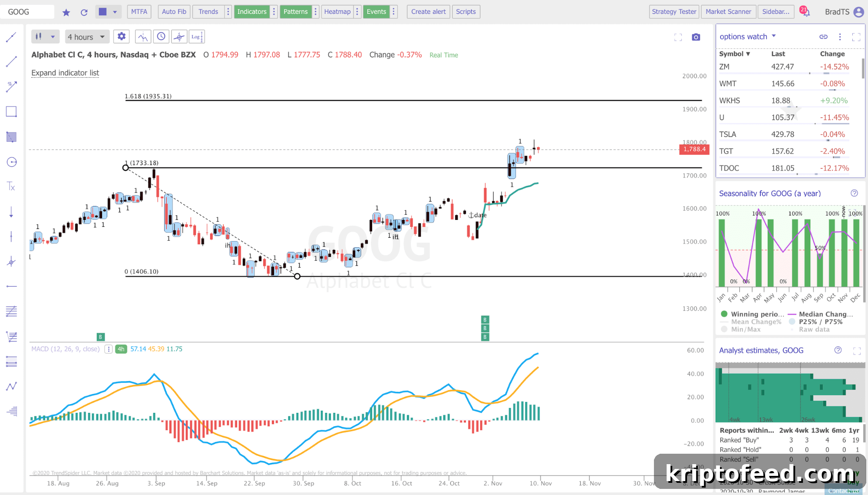Open the layout color dropdown arrow
The height and width of the screenshot is (495, 868).
pyautogui.click(x=115, y=12)
